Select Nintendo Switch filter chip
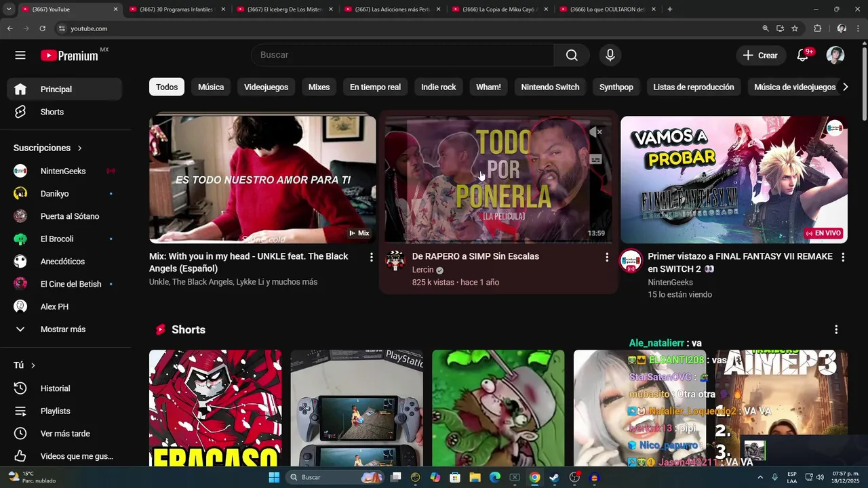Screen dimensions: 868x488 tap(550, 87)
